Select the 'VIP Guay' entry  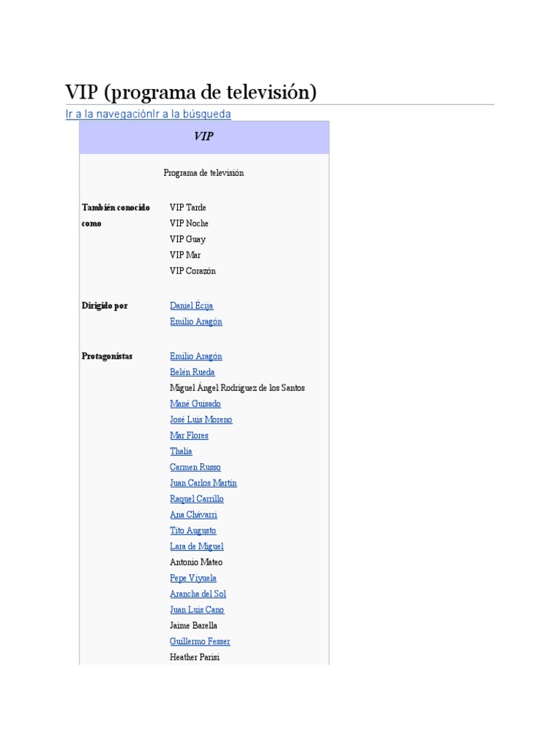187,239
